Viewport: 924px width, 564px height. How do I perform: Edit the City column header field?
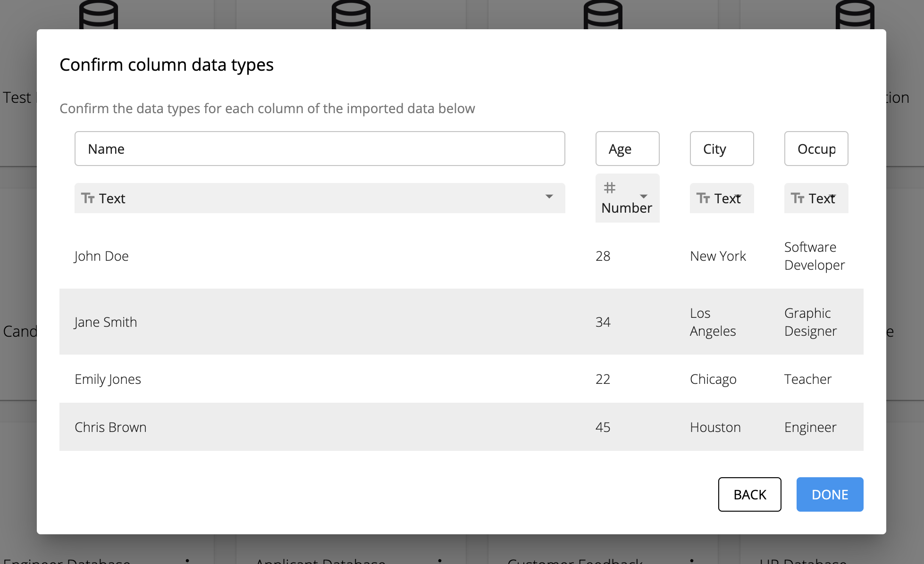pyautogui.click(x=722, y=149)
